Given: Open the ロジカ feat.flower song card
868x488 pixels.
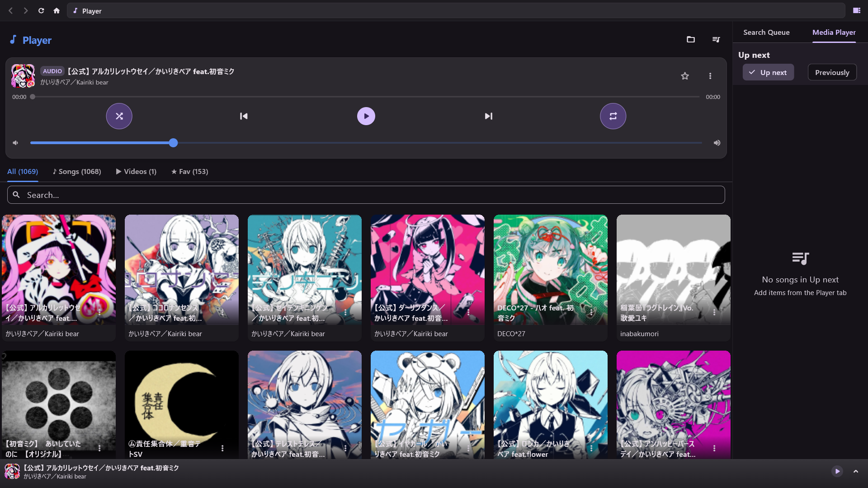Looking at the screenshot, I should [x=551, y=405].
